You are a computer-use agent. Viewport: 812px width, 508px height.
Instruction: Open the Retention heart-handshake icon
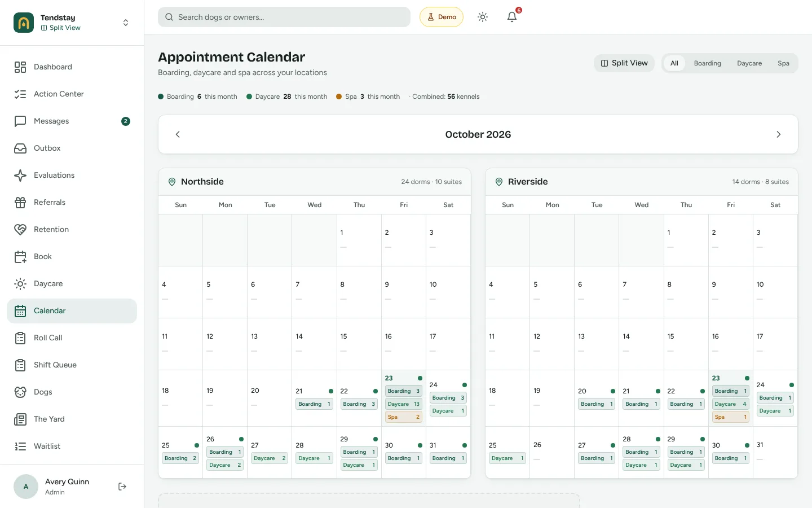pyautogui.click(x=20, y=230)
